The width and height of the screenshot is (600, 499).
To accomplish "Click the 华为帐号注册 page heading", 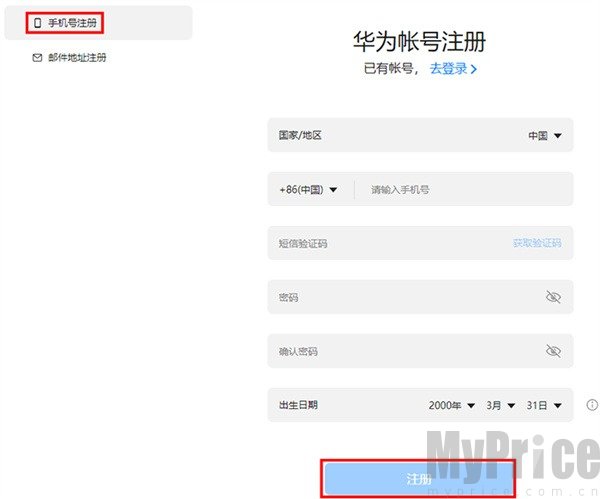I will point(419,41).
